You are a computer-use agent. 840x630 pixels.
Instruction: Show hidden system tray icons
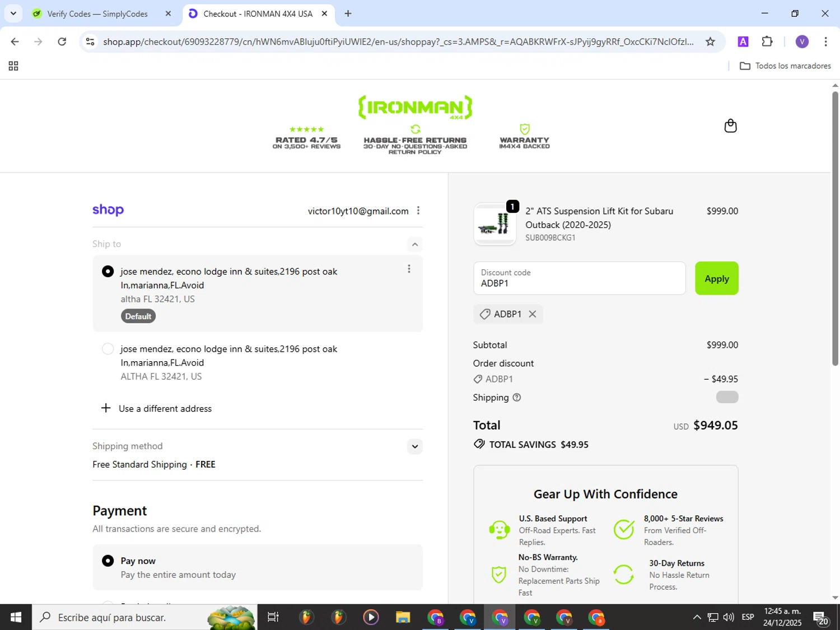coord(697,617)
